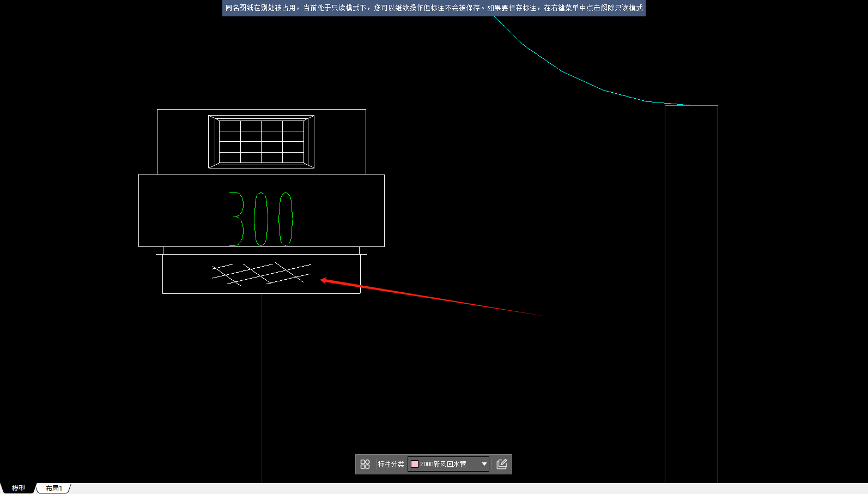Select the green 300 dimension text
This screenshot has height=494, width=868.
(x=261, y=219)
